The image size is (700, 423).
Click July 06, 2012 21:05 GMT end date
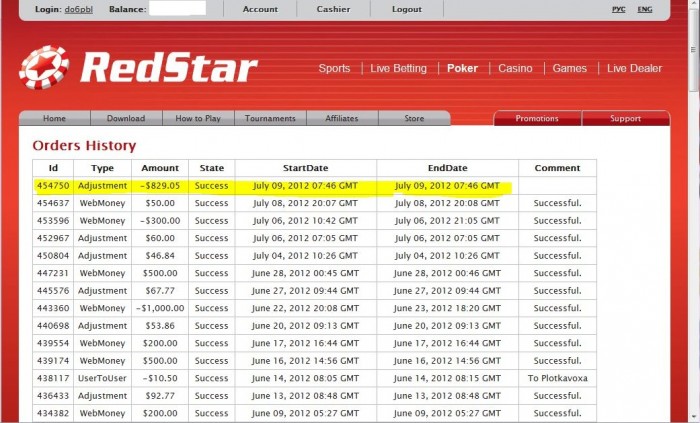(x=447, y=220)
